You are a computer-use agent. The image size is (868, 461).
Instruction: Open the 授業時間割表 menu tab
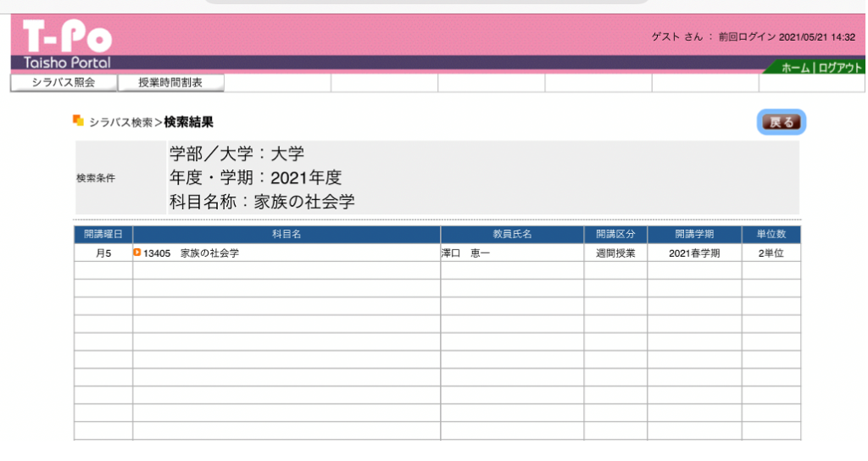pyautogui.click(x=170, y=82)
